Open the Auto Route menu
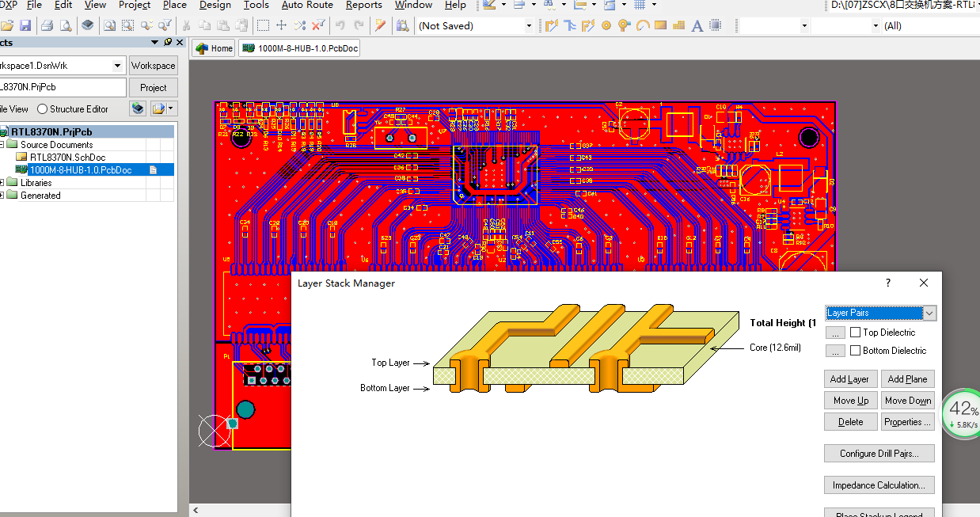Screen dimensions: 980x517 [307, 5]
